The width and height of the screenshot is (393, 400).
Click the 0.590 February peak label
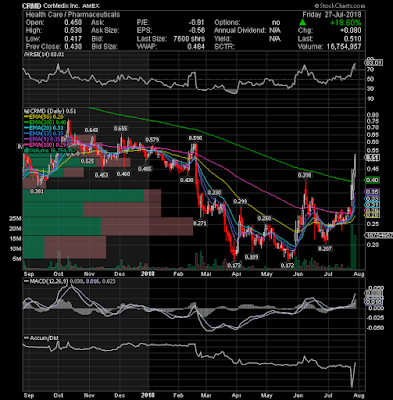tap(195, 138)
